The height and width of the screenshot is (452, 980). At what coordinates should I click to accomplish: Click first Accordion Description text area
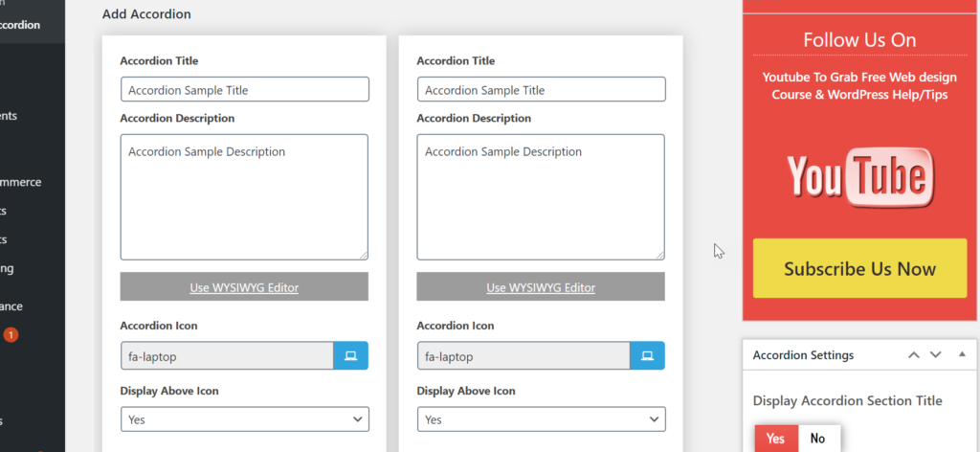(x=244, y=196)
